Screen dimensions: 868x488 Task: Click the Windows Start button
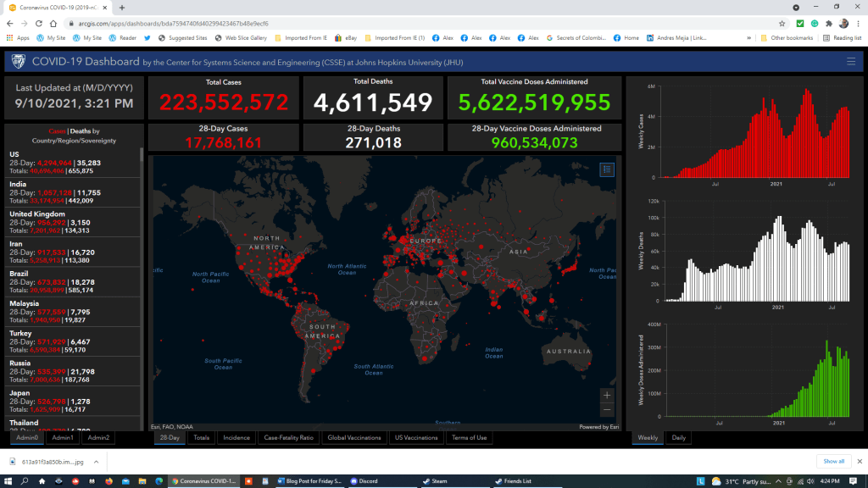(x=8, y=480)
